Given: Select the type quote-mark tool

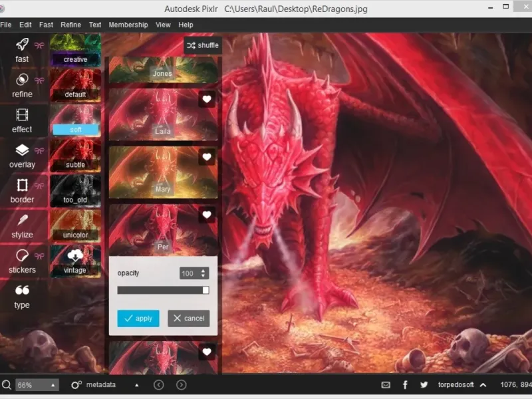Looking at the screenshot, I should 22,297.
